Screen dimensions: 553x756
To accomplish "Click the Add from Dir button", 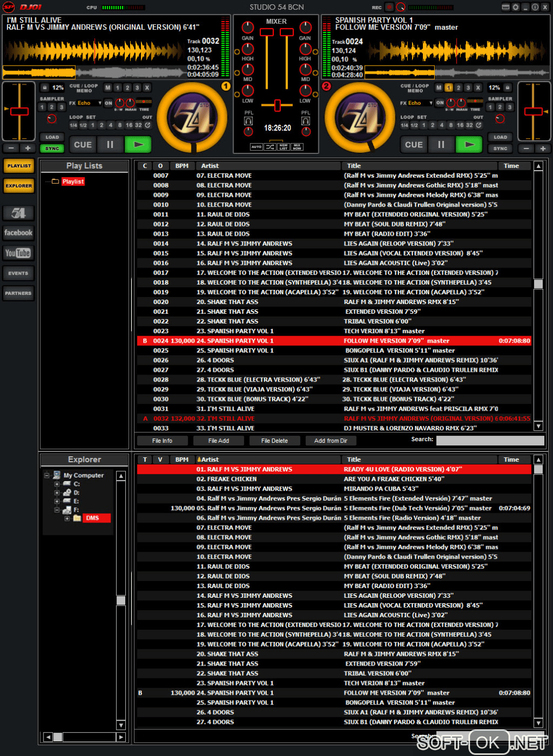I will click(331, 441).
